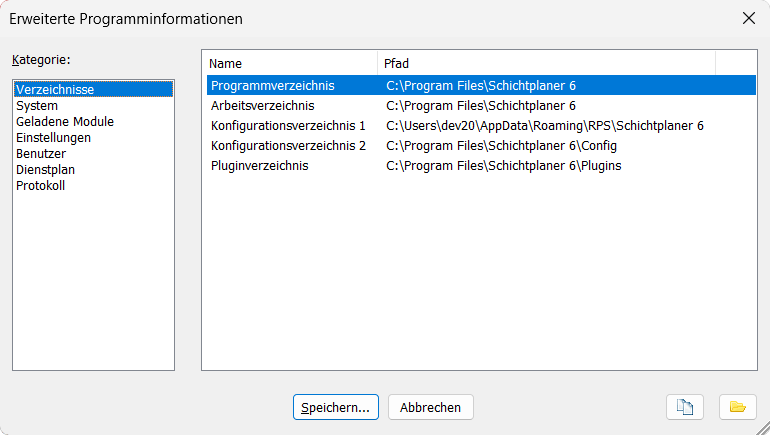This screenshot has width=770, height=435.
Task: Click the AppData\Roaming\RPS path cell
Action: point(545,126)
